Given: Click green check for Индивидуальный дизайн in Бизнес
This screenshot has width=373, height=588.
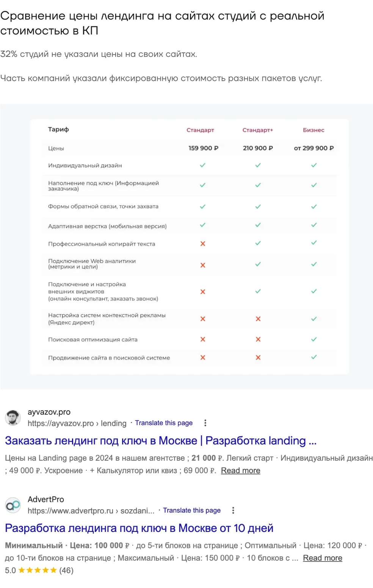Looking at the screenshot, I should 314,165.
